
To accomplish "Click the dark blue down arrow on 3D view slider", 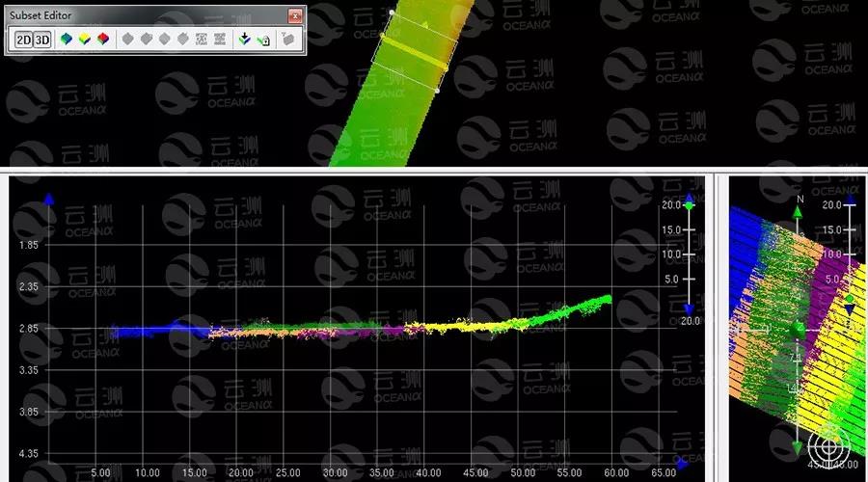I will 849,309.
